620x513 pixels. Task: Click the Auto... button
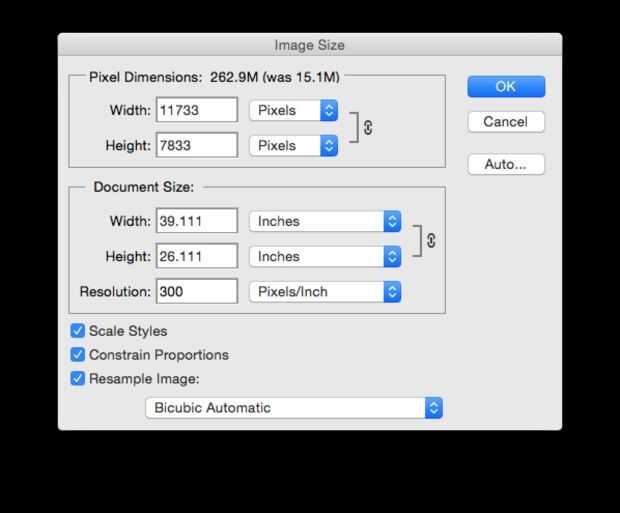coord(506,164)
